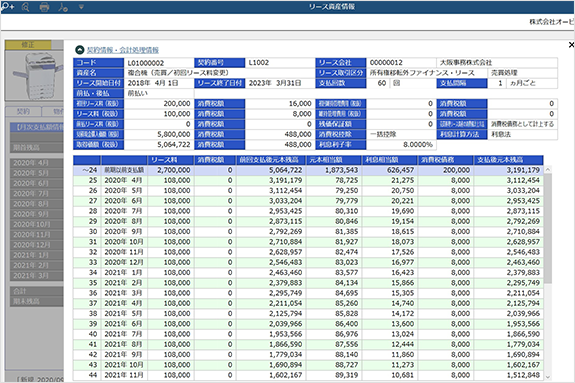Click the コード value L01000002

159,63
